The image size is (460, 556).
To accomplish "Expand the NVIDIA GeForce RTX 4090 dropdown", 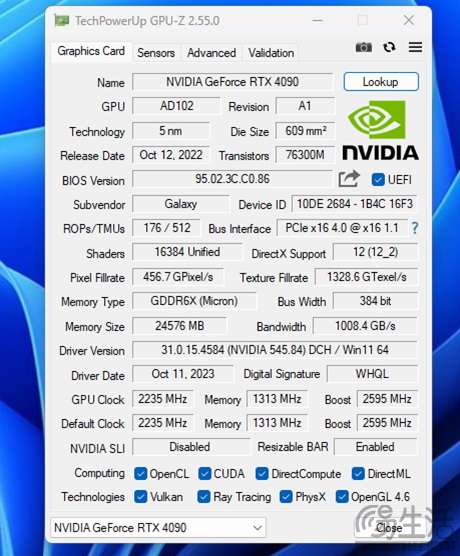I will point(158,528).
